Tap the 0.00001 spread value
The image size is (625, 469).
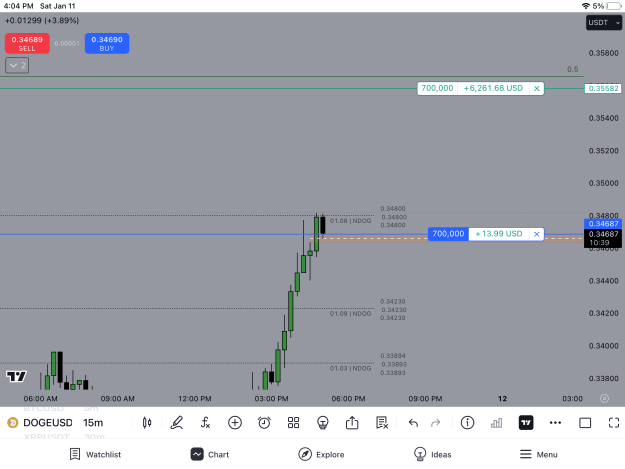point(67,43)
